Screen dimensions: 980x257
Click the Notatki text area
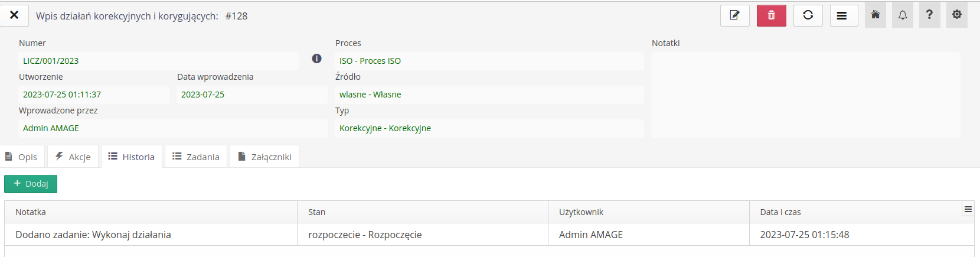pyautogui.click(x=805, y=95)
